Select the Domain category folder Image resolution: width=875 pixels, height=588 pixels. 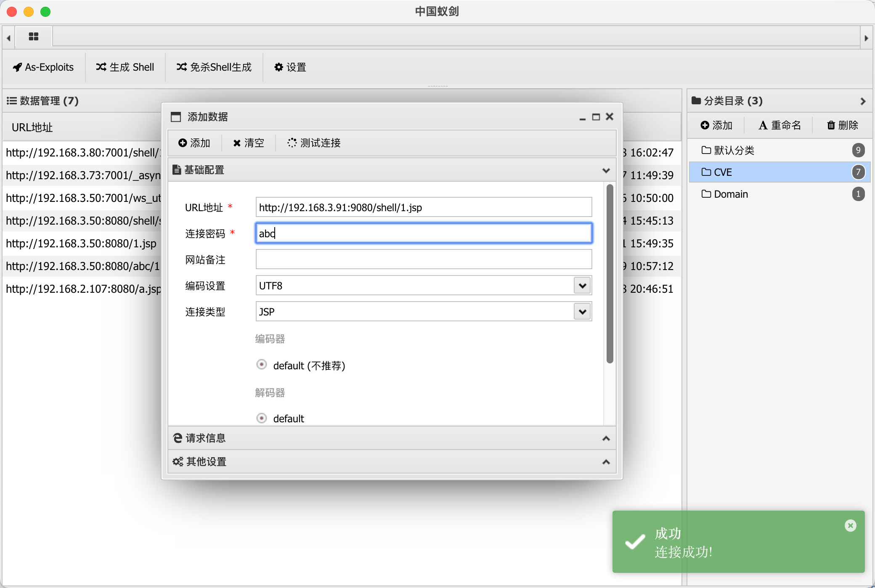[731, 194]
